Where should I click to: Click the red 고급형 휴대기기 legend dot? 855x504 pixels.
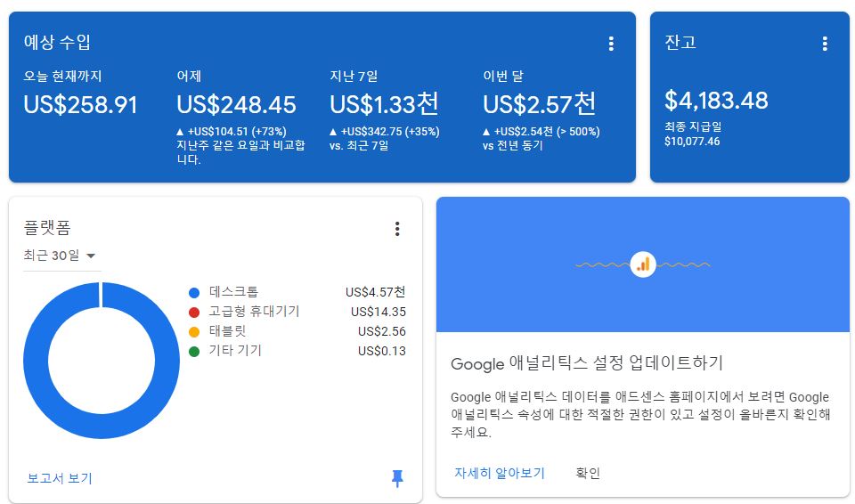coord(194,312)
